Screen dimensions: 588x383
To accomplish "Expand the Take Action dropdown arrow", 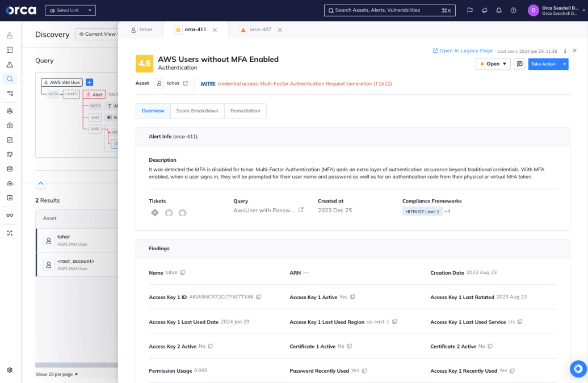I will [x=564, y=64].
